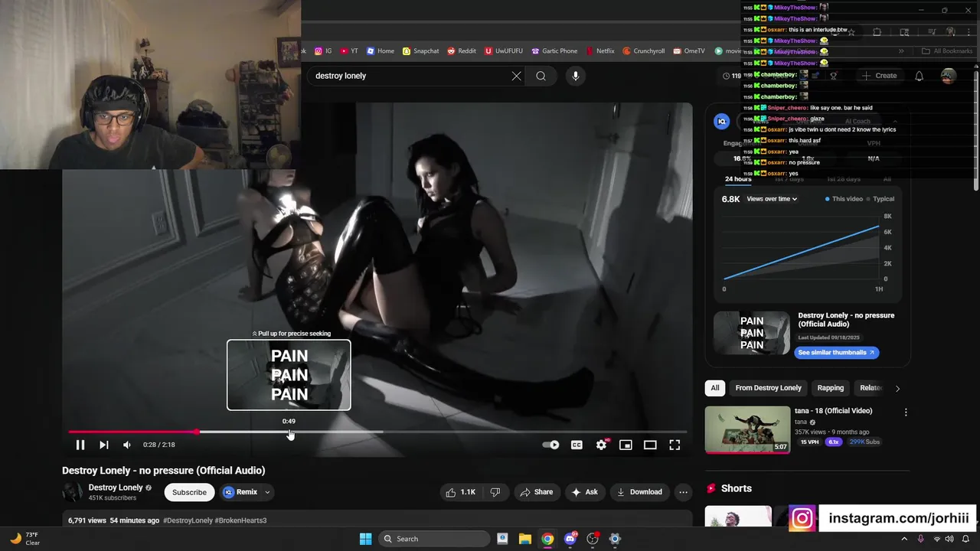Open the Destroy Lonely channel avatar

tap(72, 492)
